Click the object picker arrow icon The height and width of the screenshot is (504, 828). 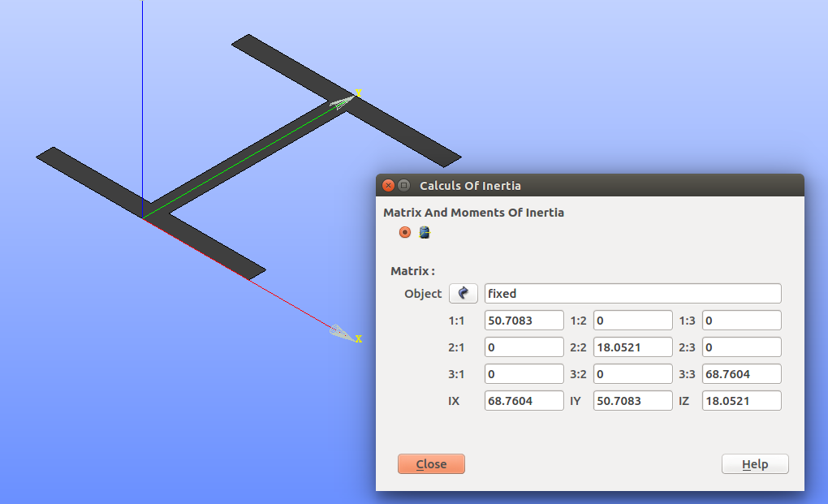coord(463,293)
